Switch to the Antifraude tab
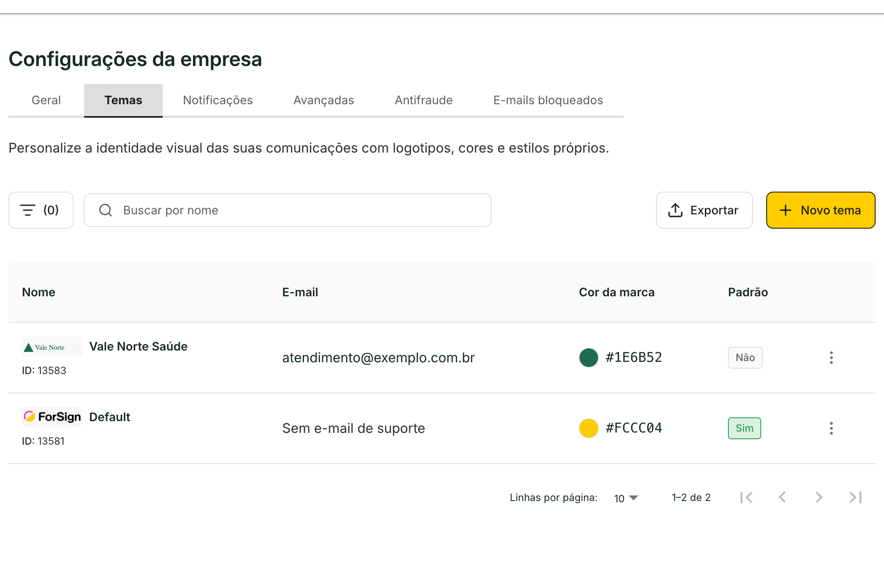This screenshot has height=588, width=884. point(424,100)
